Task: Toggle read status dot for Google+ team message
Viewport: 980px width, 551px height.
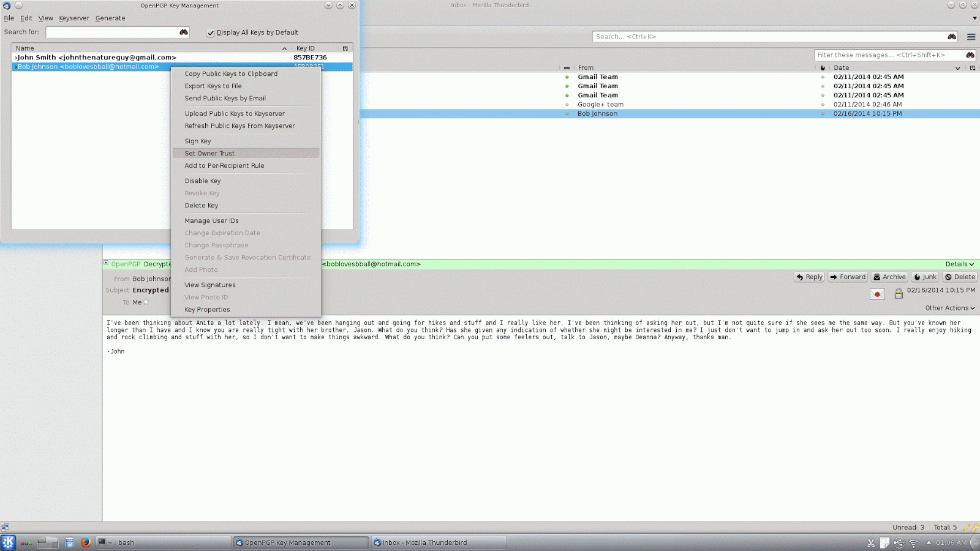Action: pos(567,105)
